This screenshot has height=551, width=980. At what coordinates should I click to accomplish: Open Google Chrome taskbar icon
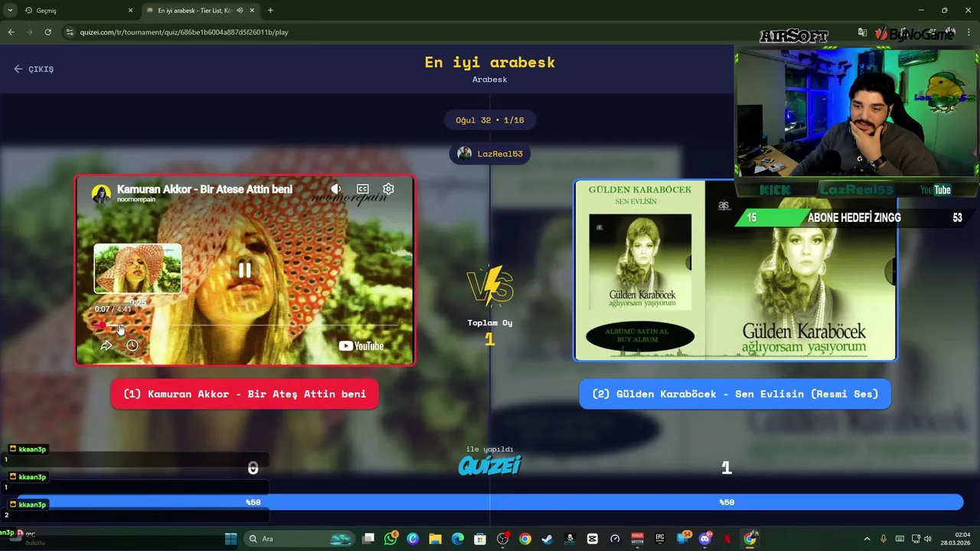click(x=525, y=539)
